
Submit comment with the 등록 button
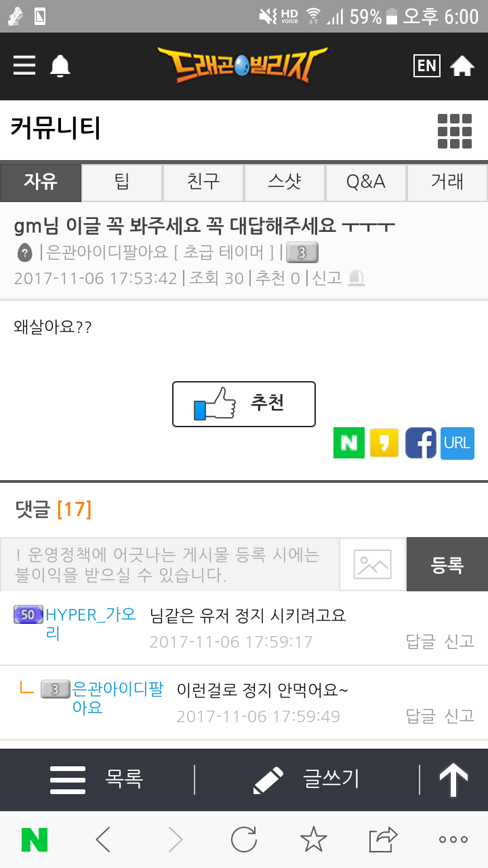[447, 564]
